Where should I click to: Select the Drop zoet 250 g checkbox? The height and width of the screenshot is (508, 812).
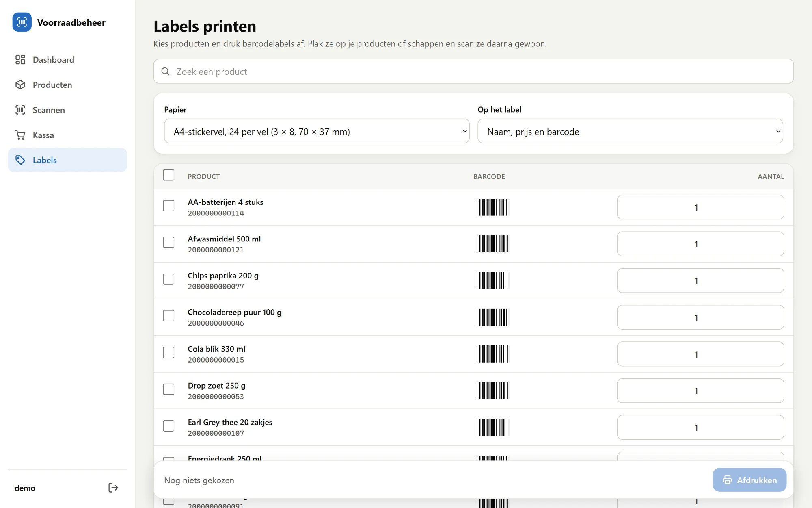pyautogui.click(x=168, y=389)
